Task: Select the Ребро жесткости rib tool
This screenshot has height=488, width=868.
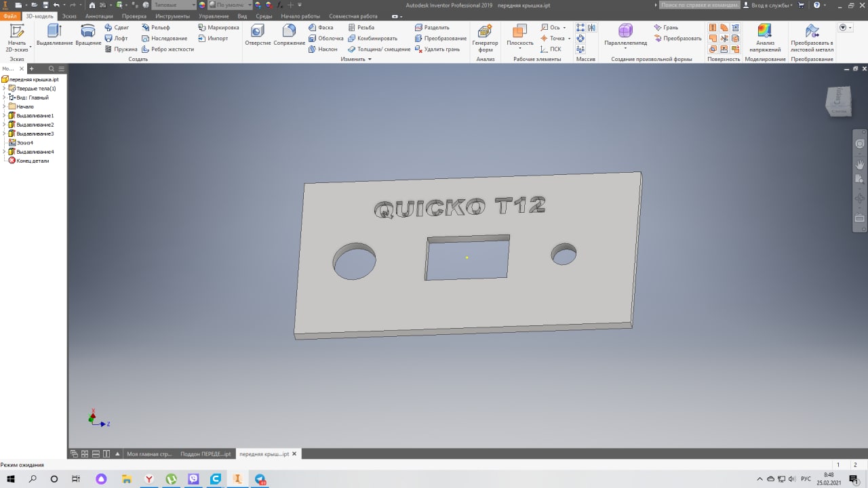Action: [x=167, y=49]
